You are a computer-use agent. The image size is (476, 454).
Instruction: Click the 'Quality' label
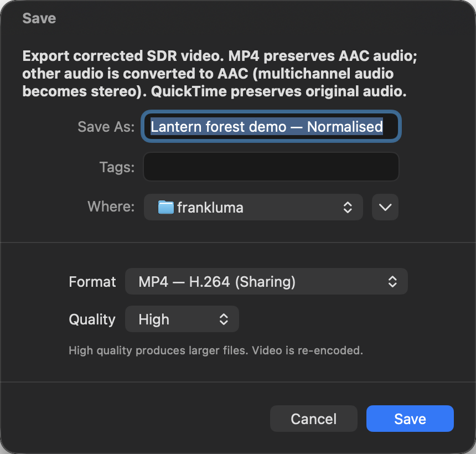click(92, 319)
